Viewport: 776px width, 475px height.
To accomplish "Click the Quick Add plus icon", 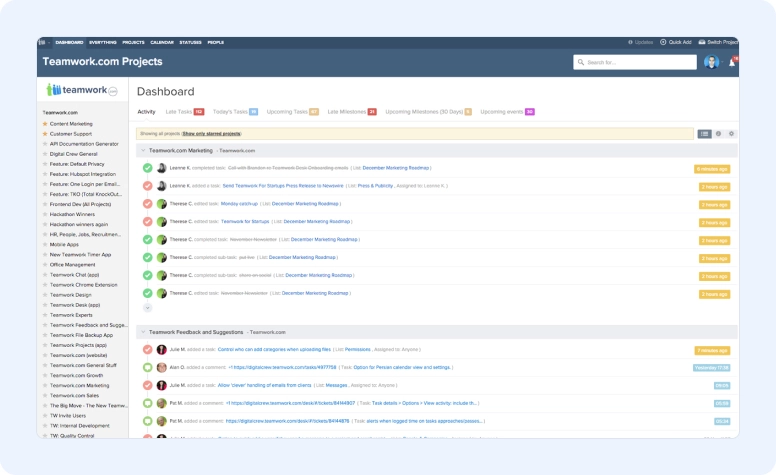I will (663, 42).
